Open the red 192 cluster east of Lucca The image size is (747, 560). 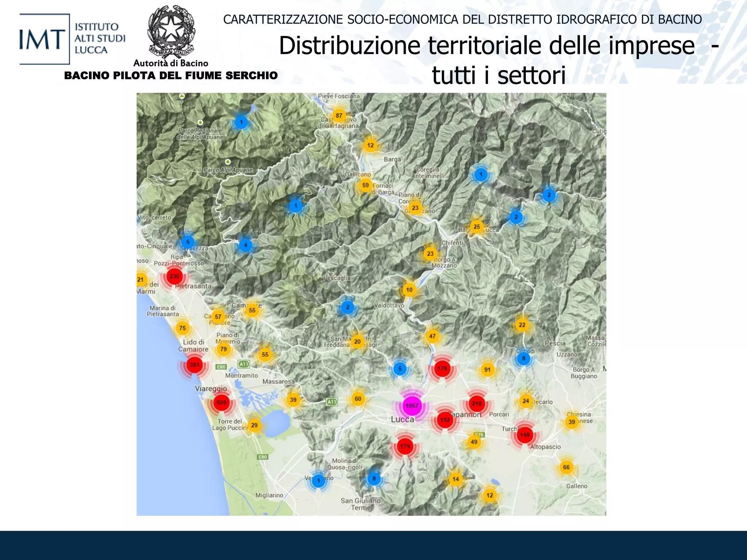(445, 420)
